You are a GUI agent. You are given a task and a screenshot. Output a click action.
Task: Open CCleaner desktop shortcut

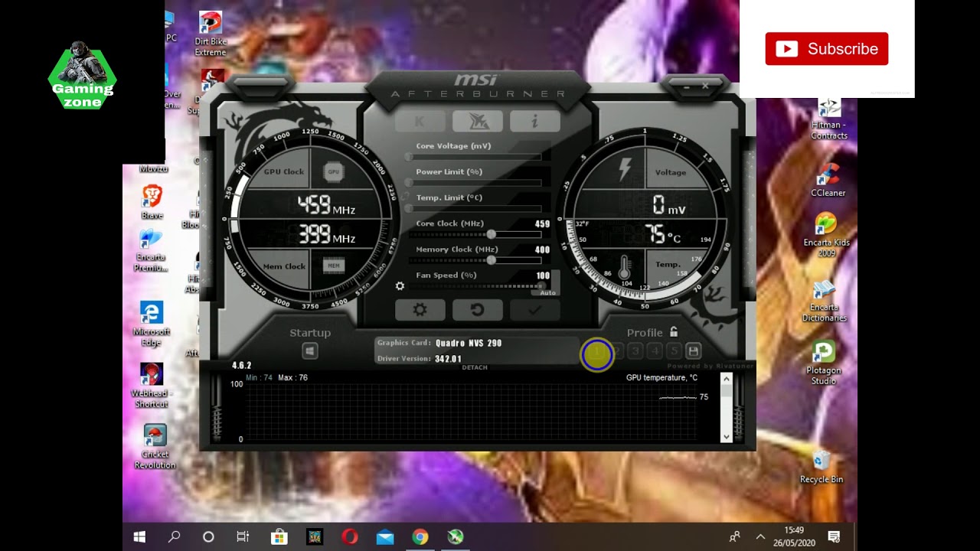(x=828, y=181)
